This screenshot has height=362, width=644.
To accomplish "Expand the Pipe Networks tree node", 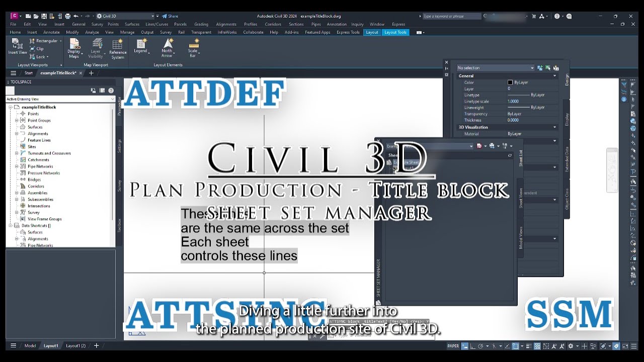I will (x=17, y=166).
